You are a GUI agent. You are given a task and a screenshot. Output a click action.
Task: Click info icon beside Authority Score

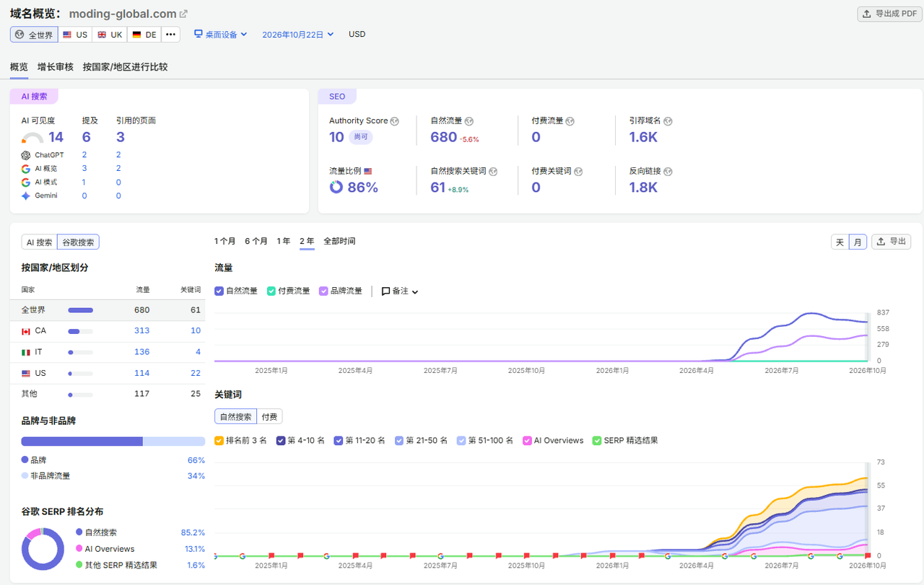click(x=394, y=121)
